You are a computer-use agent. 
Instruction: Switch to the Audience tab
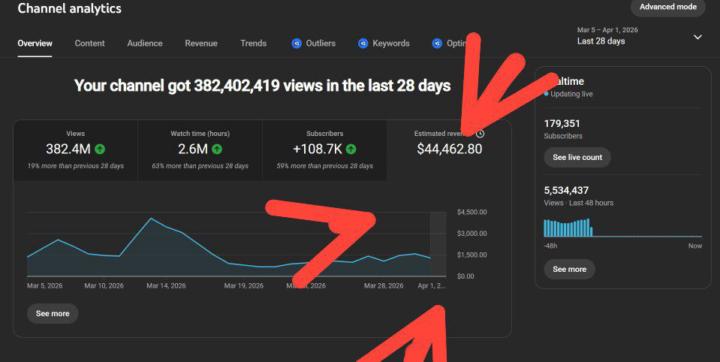[145, 43]
